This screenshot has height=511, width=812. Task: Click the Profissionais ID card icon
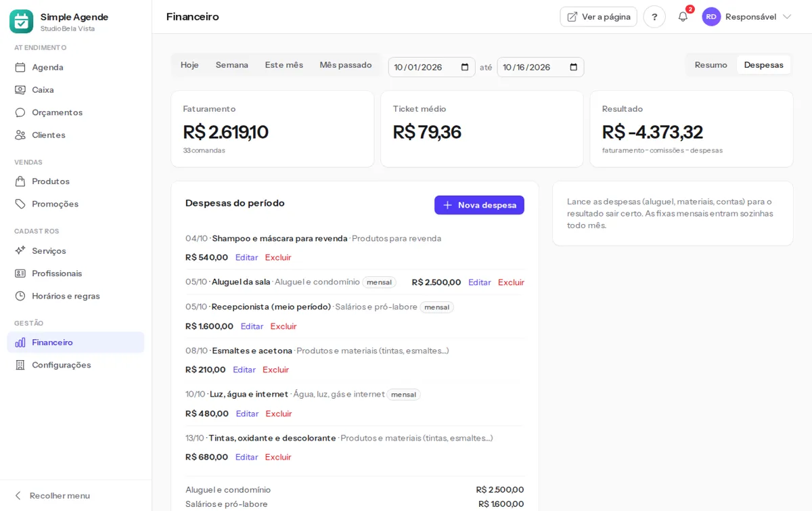[20, 273]
